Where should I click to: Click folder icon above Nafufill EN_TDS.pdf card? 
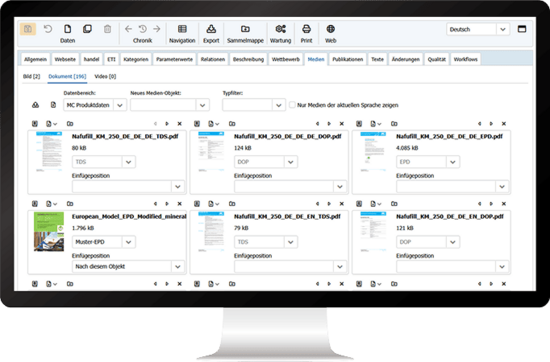[x=232, y=204]
